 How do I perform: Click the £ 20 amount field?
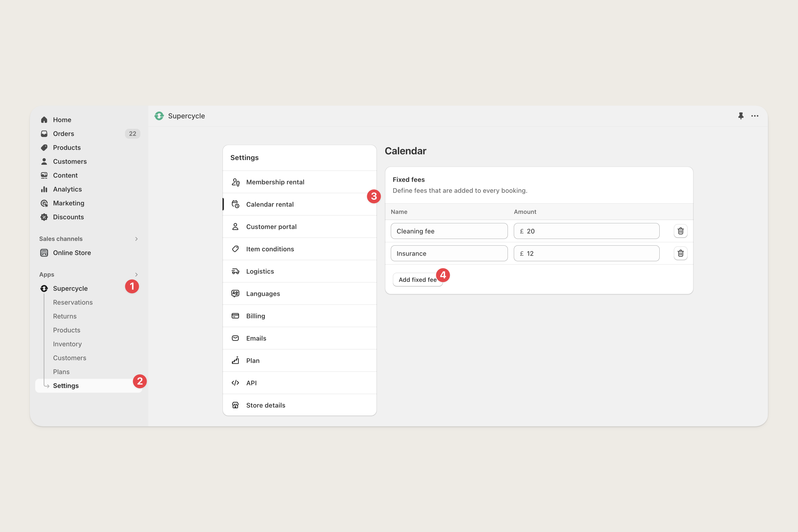pyautogui.click(x=586, y=231)
